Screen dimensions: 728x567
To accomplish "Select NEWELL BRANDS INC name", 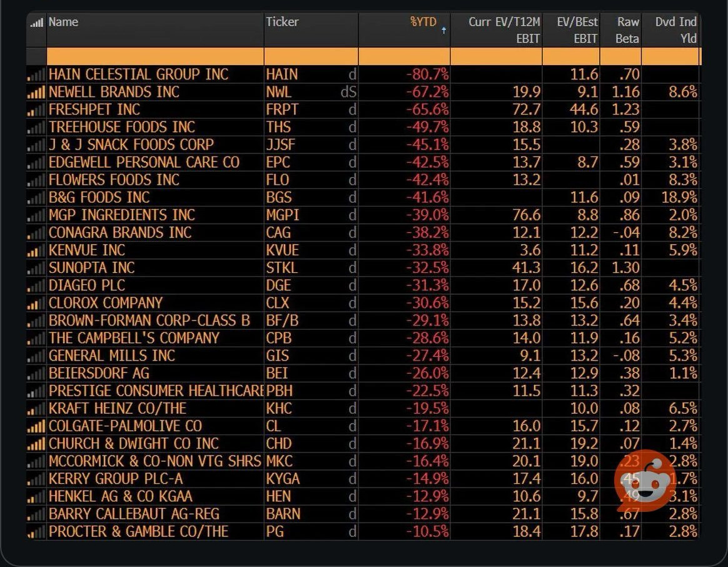I will pos(114,92).
